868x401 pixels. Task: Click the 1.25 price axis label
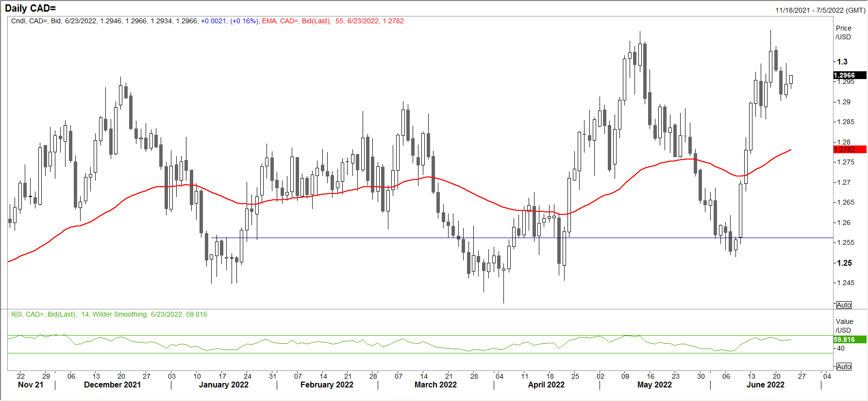pyautogui.click(x=844, y=263)
